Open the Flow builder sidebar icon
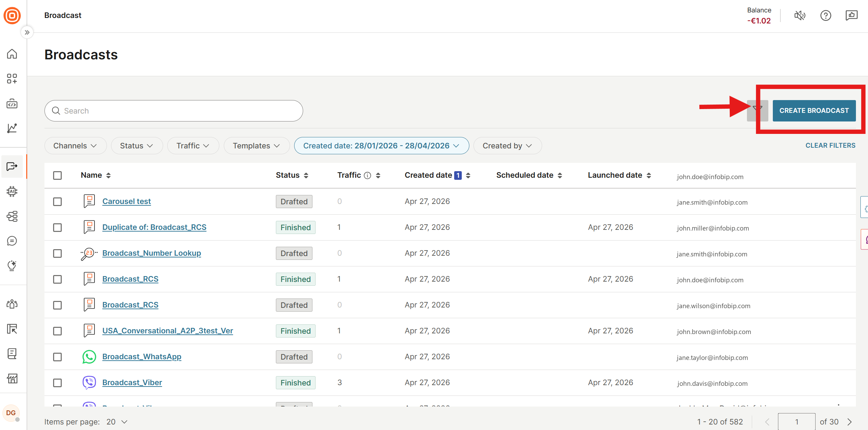Screen dimensions: 868x430 point(12,216)
